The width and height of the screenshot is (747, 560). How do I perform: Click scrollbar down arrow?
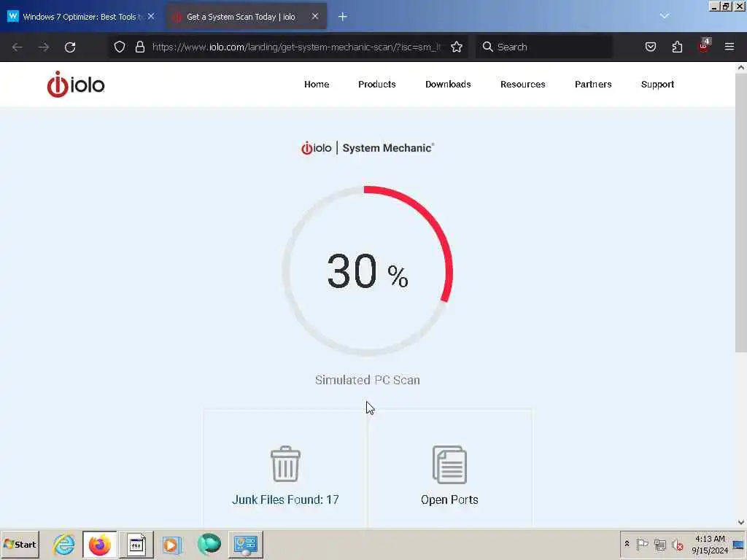click(741, 522)
